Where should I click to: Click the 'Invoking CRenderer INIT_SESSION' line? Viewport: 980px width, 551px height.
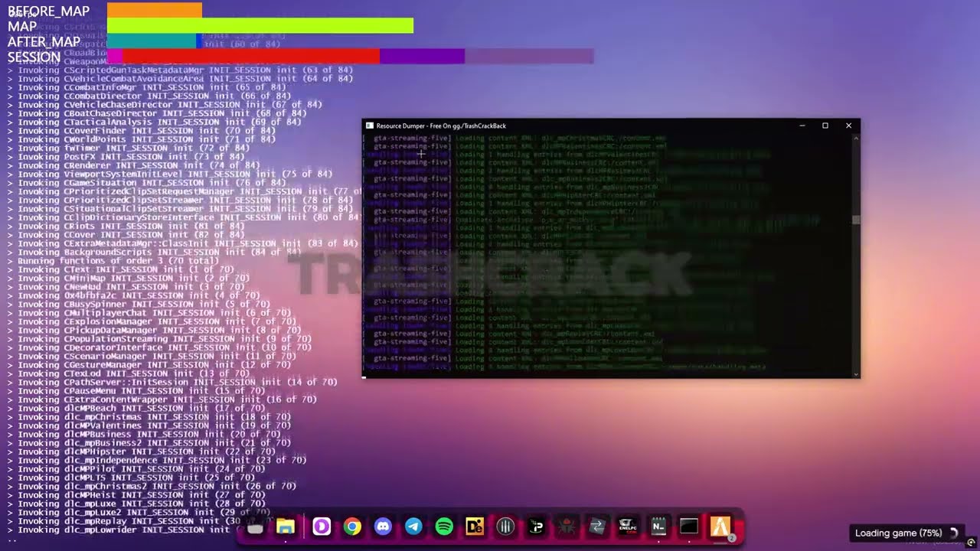click(x=133, y=165)
